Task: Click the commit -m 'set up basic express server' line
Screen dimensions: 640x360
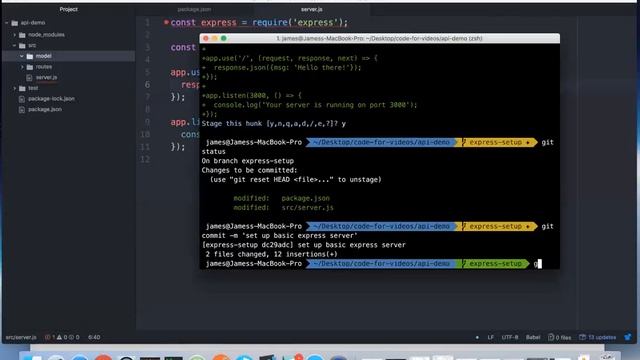Action: pyautogui.click(x=280, y=236)
